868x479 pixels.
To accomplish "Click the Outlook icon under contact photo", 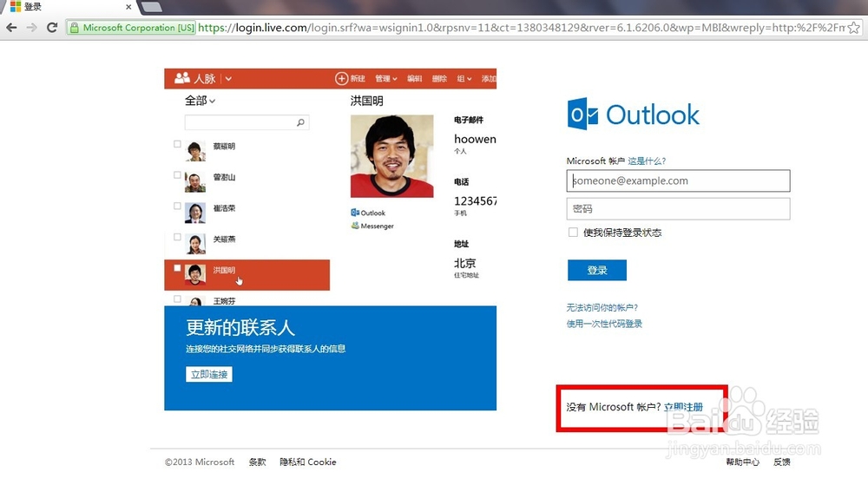I will (355, 213).
